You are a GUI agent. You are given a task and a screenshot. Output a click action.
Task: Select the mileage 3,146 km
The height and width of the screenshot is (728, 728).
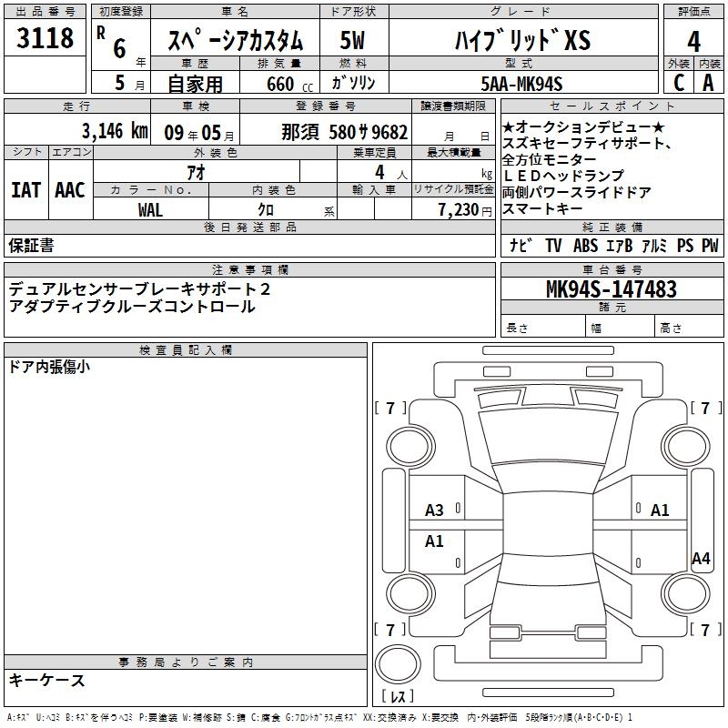pyautogui.click(x=116, y=131)
